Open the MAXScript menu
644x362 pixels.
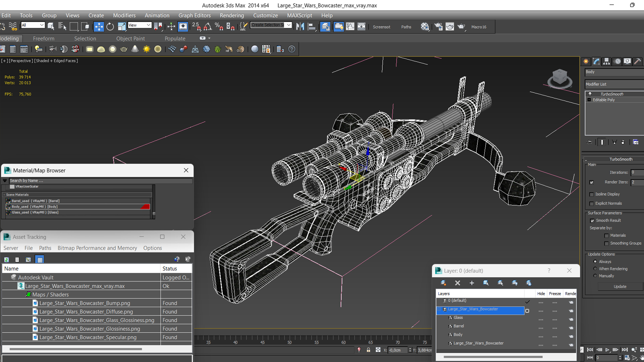[x=300, y=15]
